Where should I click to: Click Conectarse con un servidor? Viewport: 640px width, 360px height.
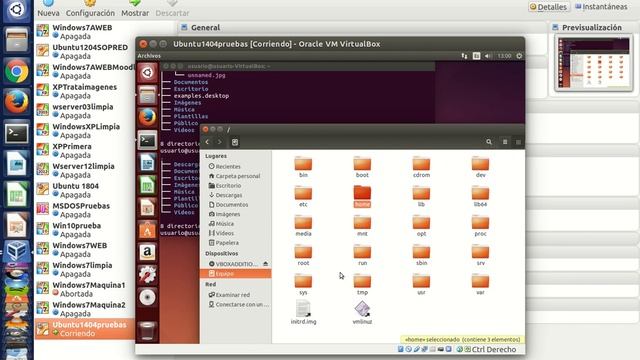[x=238, y=304]
